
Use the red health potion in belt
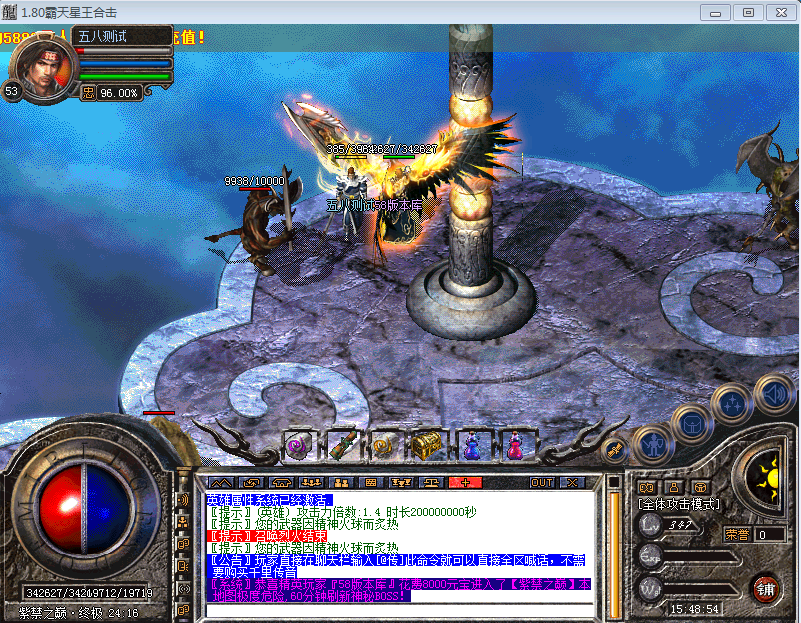(x=516, y=445)
